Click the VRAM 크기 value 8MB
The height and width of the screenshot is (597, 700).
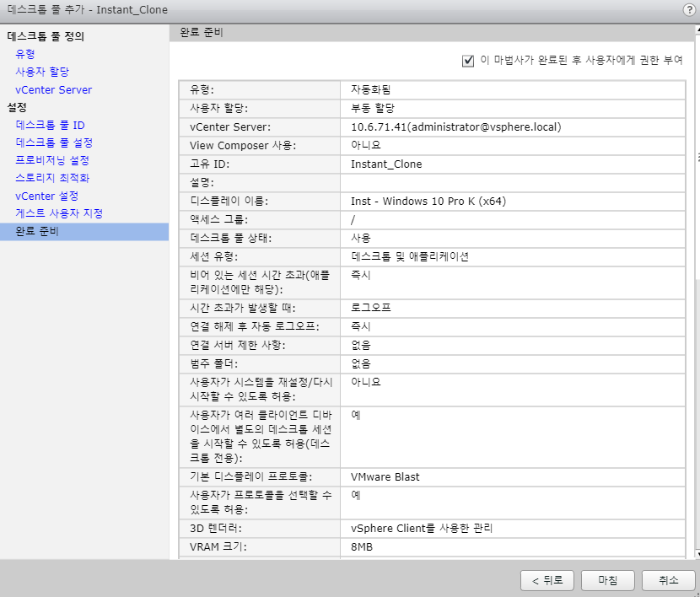[x=362, y=547]
